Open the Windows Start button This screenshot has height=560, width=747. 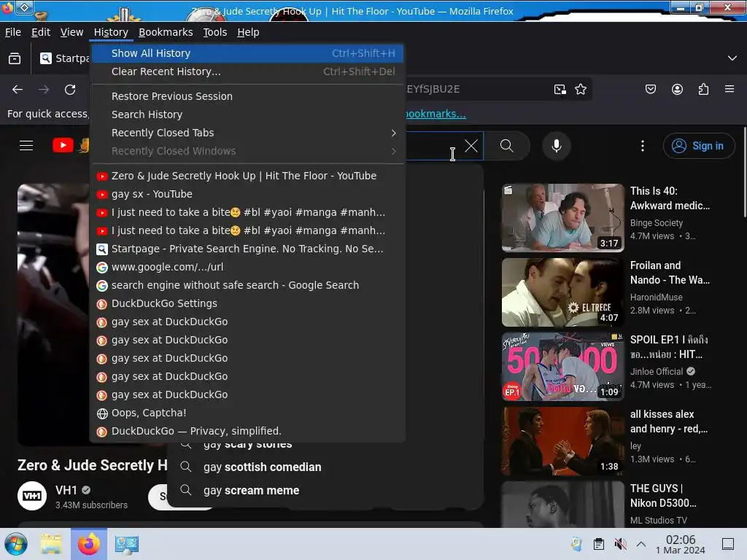tap(16, 544)
